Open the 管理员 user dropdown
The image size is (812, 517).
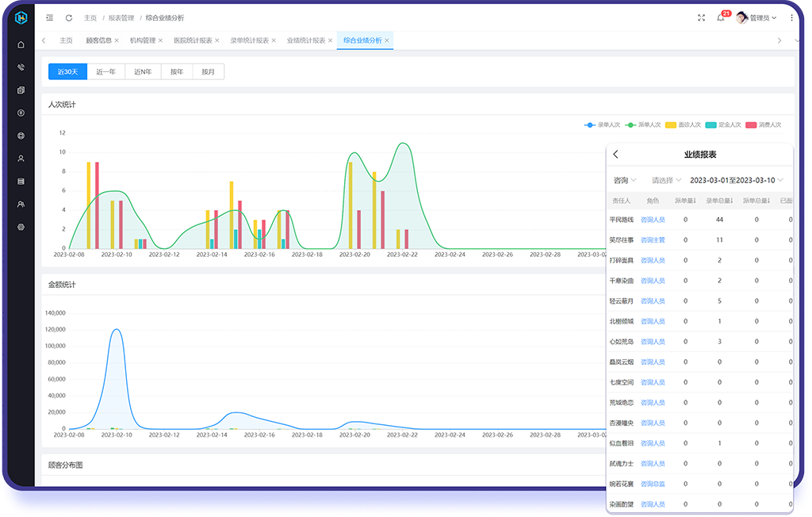pyautogui.click(x=763, y=17)
